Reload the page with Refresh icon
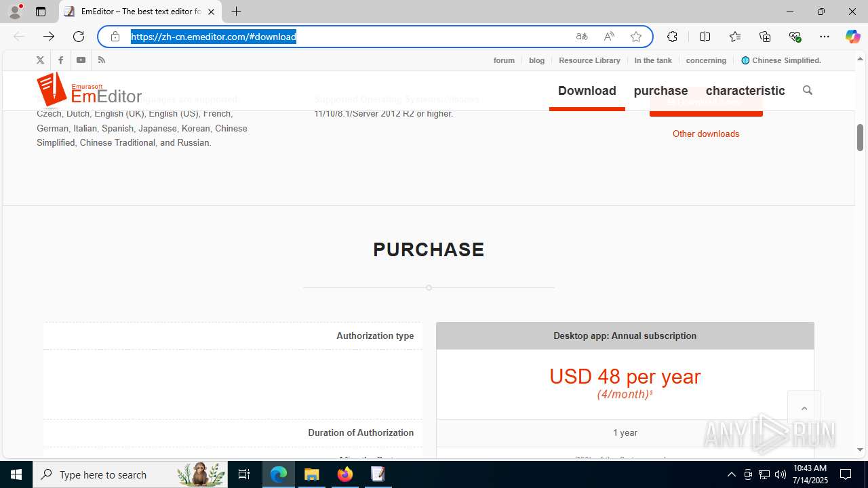This screenshot has width=868, height=488. [79, 37]
